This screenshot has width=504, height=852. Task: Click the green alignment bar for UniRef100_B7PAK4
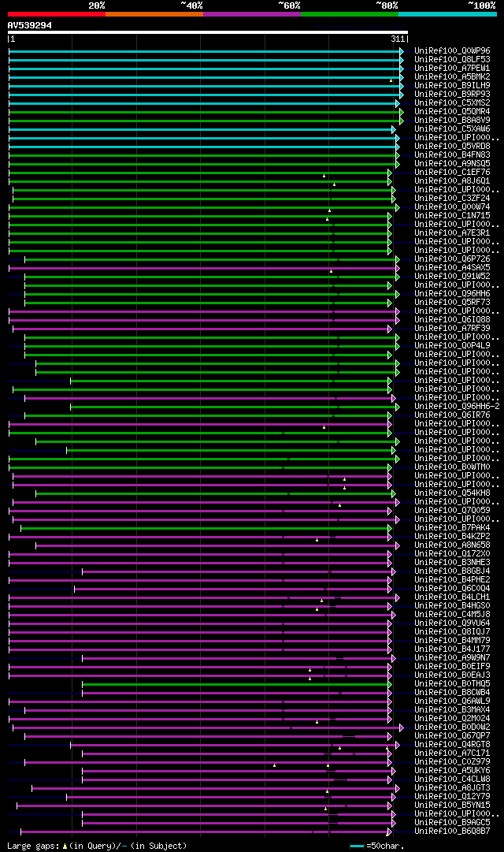coord(205,529)
